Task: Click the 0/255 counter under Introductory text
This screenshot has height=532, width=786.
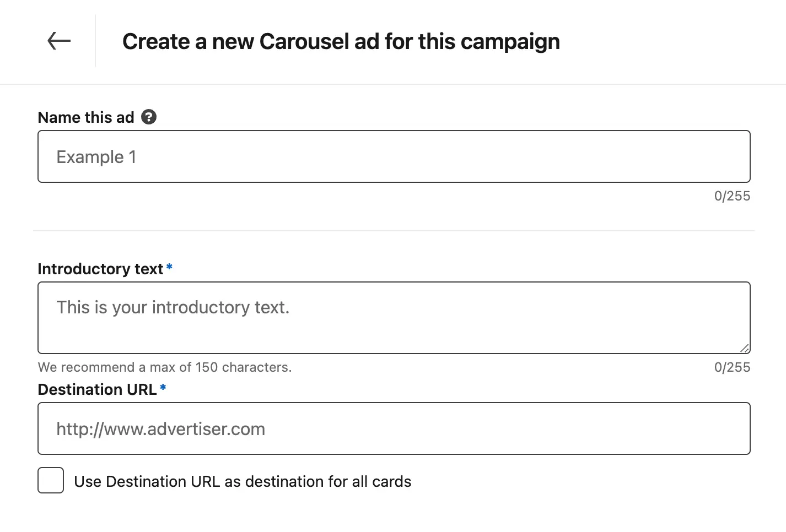Action: tap(732, 367)
